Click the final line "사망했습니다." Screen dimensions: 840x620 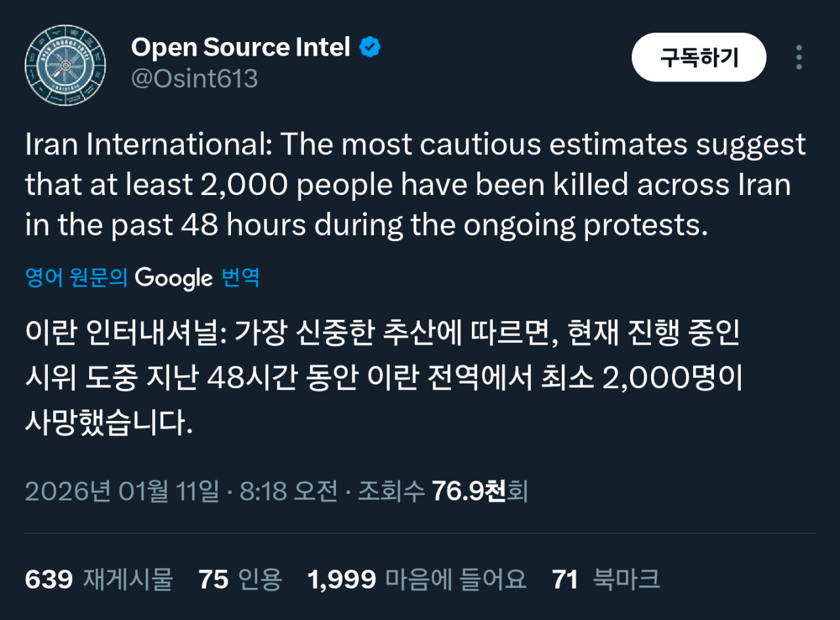[x=110, y=422]
